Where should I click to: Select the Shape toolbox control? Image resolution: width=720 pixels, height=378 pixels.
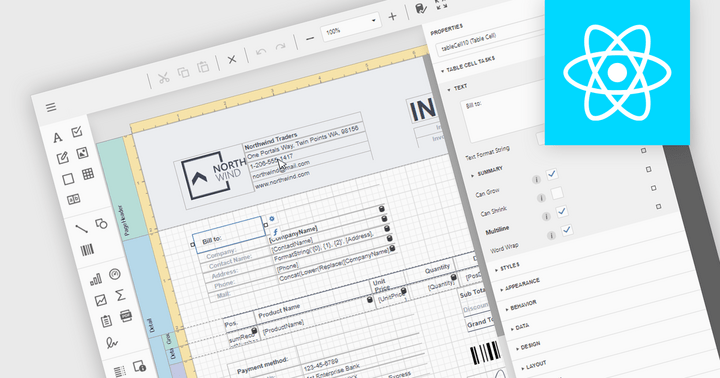(x=101, y=224)
